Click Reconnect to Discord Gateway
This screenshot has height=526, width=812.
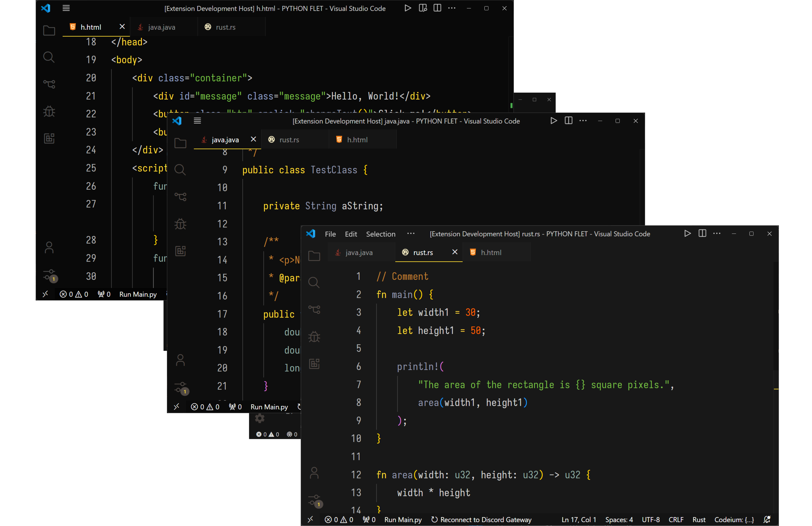[481, 519]
